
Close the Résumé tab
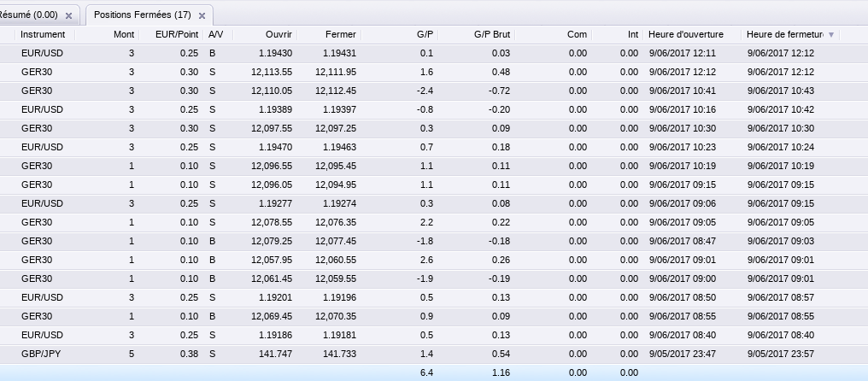(68, 16)
